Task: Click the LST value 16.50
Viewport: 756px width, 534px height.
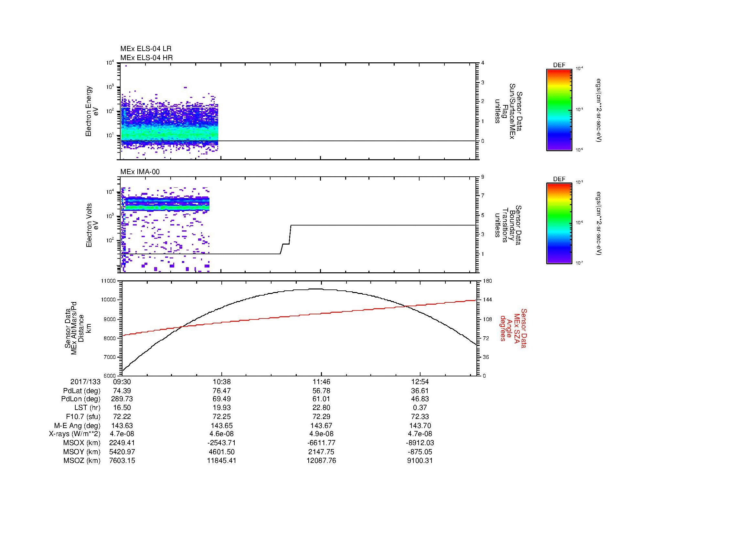Action: point(122,408)
